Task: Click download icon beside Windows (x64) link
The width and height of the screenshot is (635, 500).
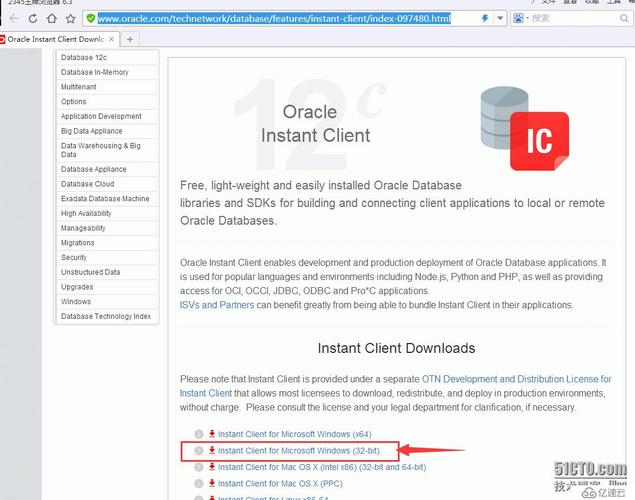Action: tap(211, 434)
